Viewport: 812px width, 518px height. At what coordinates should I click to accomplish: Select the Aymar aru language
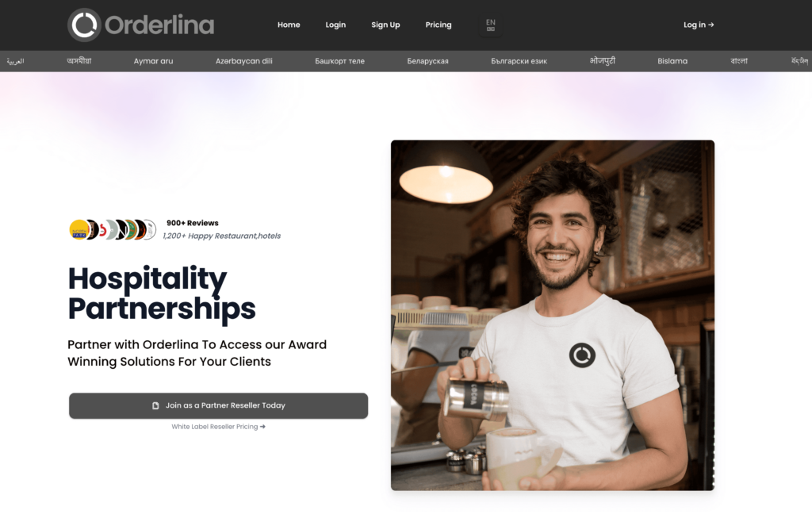coord(153,61)
